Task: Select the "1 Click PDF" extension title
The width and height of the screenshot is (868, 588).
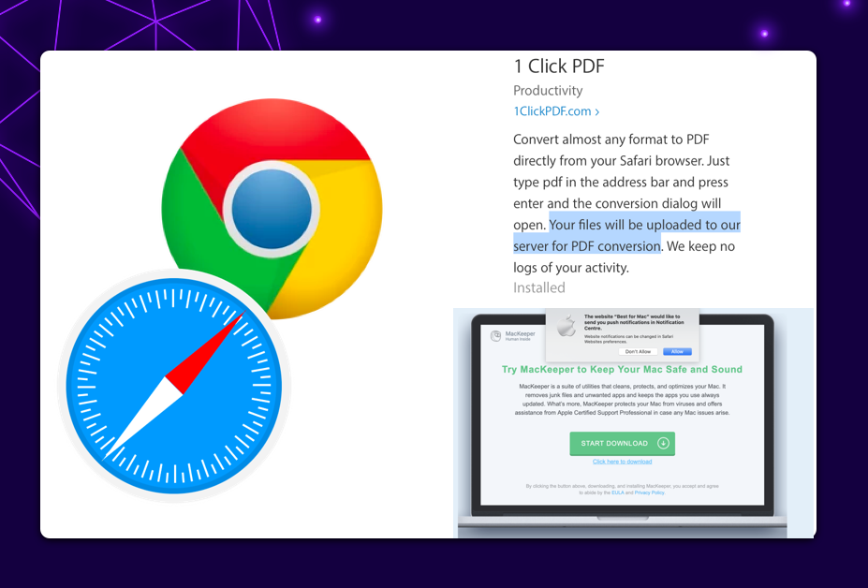Action: coord(559,66)
